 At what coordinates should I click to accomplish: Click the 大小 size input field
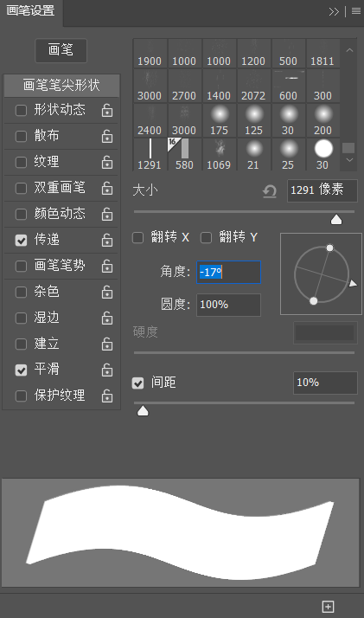(x=322, y=190)
